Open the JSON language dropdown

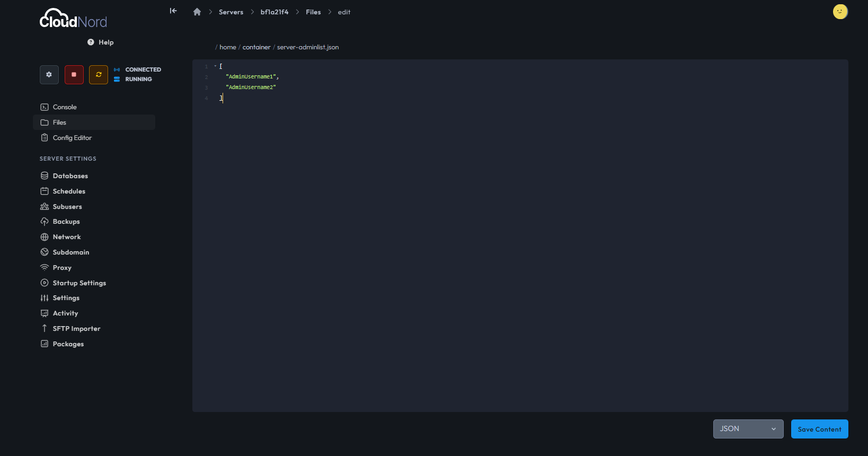tap(748, 429)
